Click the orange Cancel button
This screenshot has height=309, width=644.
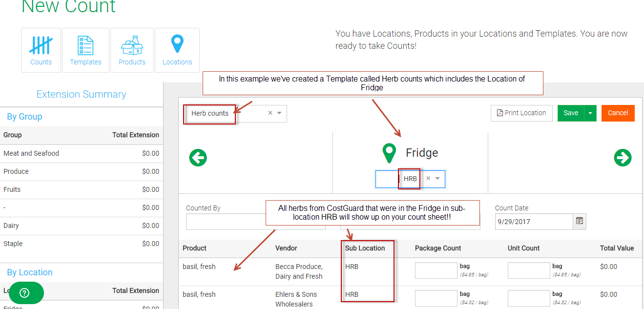tap(618, 113)
